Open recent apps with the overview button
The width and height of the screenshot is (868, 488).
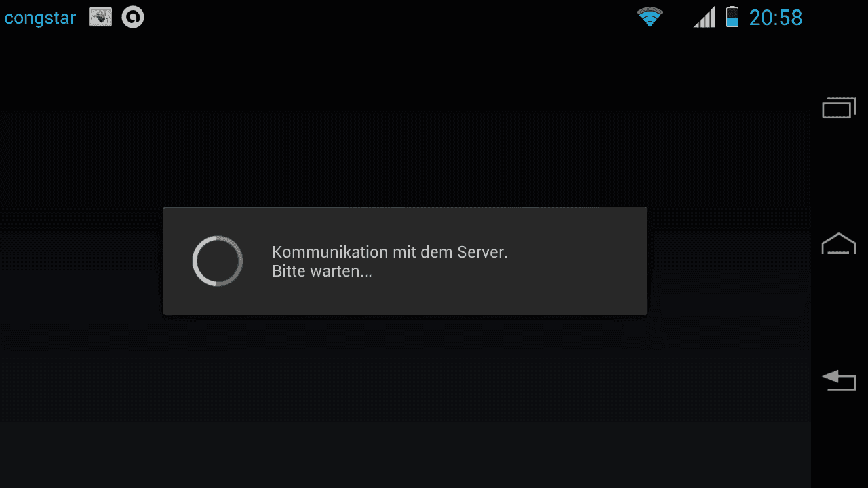pyautogui.click(x=840, y=108)
